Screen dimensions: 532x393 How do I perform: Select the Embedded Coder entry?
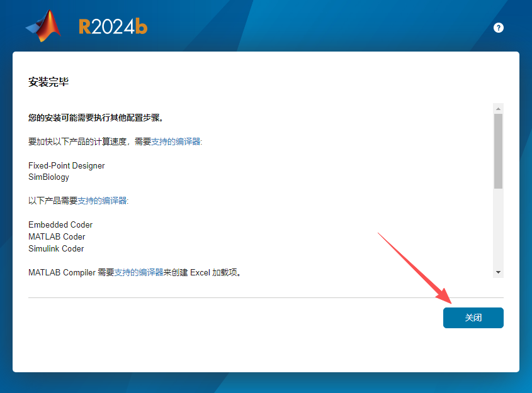[60, 224]
